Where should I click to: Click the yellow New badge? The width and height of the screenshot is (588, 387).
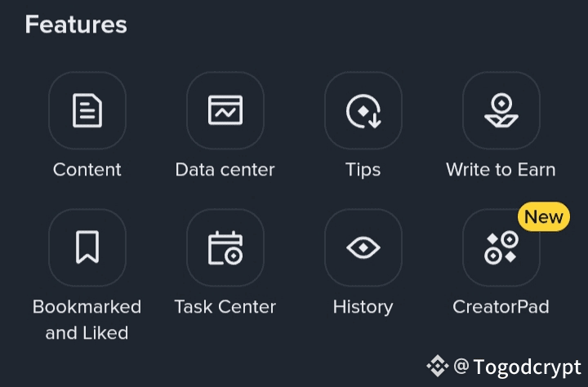coord(543,217)
